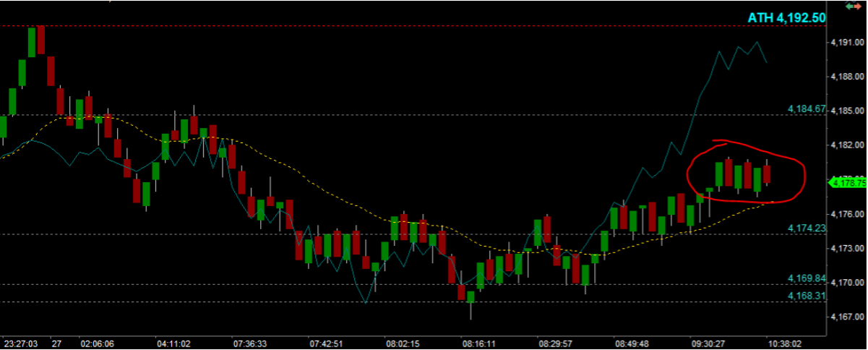
Task: Click the 4,191.00 price axis value
Action: [848, 43]
